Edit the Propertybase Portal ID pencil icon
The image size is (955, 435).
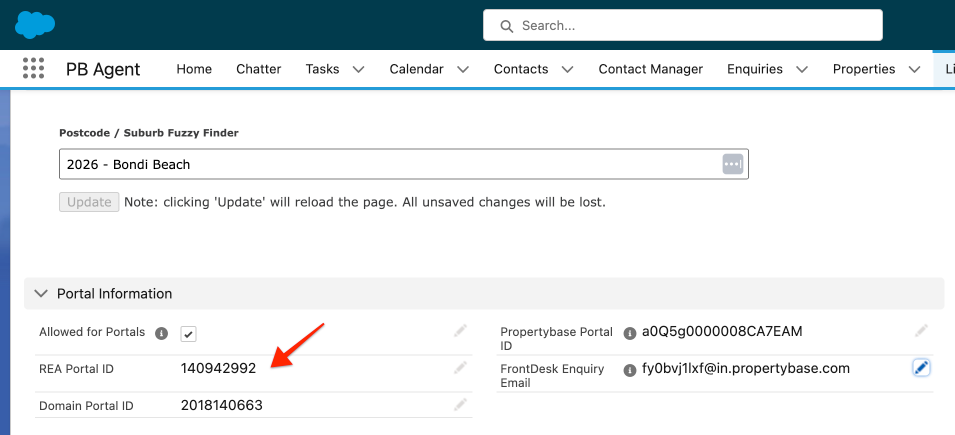pos(921,331)
